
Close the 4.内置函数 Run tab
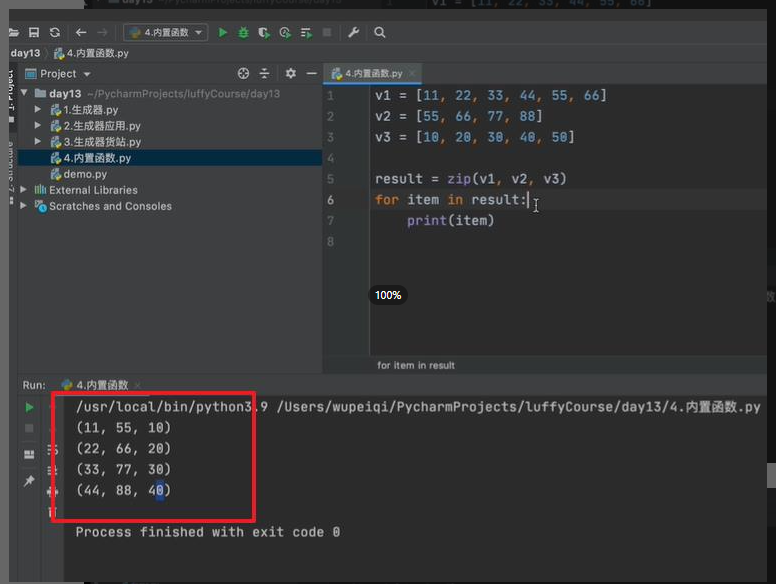click(137, 385)
